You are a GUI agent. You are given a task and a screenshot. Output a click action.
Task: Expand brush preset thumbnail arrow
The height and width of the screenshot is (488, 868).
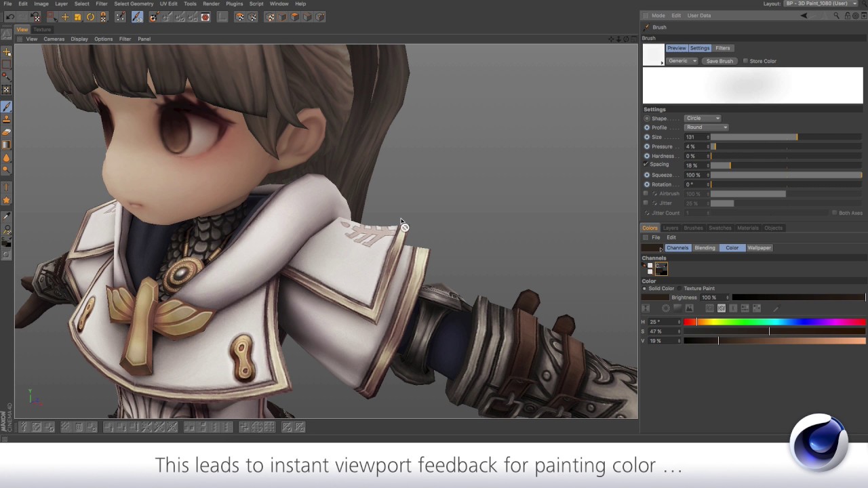(662, 63)
